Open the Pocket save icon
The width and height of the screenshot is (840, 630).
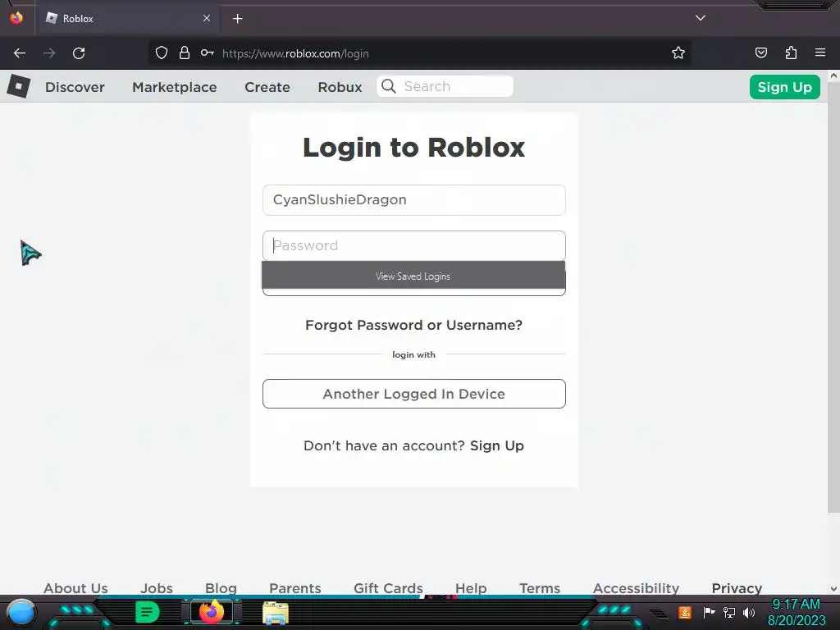[760, 52]
